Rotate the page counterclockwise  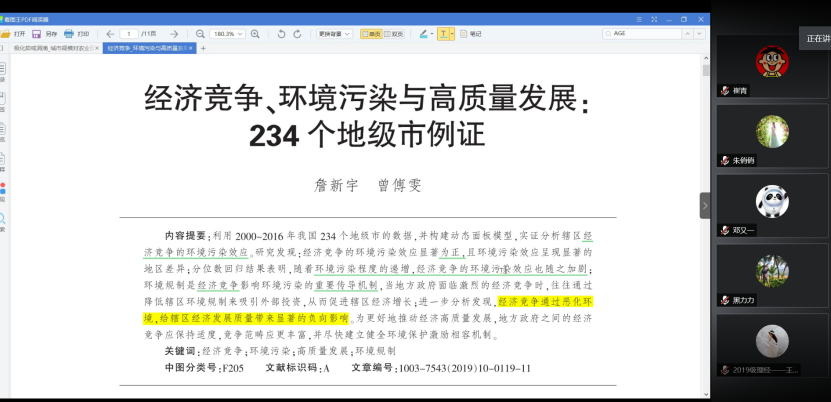coord(281,34)
